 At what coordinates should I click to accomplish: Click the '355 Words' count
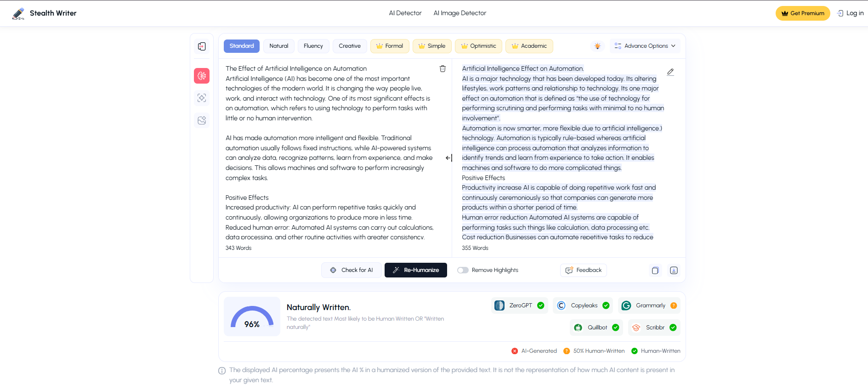point(475,248)
